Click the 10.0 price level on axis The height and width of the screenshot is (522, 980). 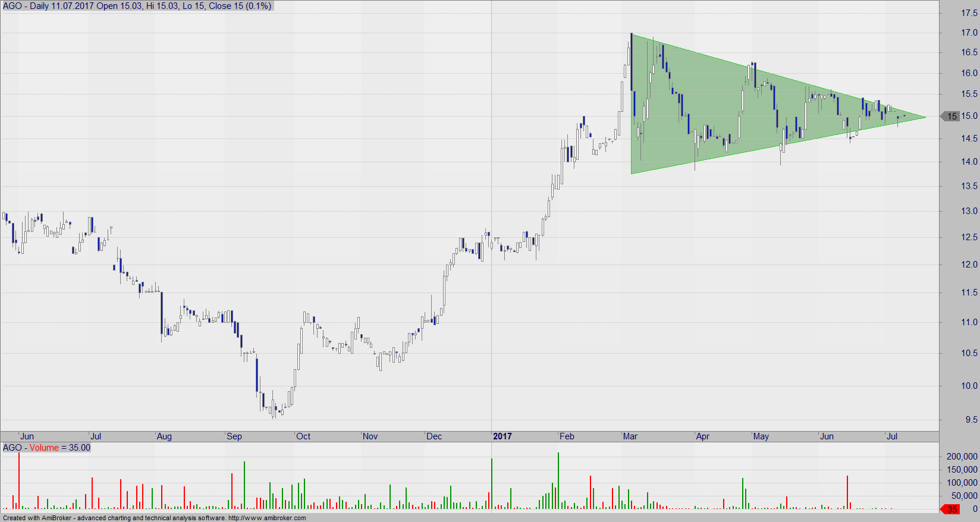click(x=969, y=386)
